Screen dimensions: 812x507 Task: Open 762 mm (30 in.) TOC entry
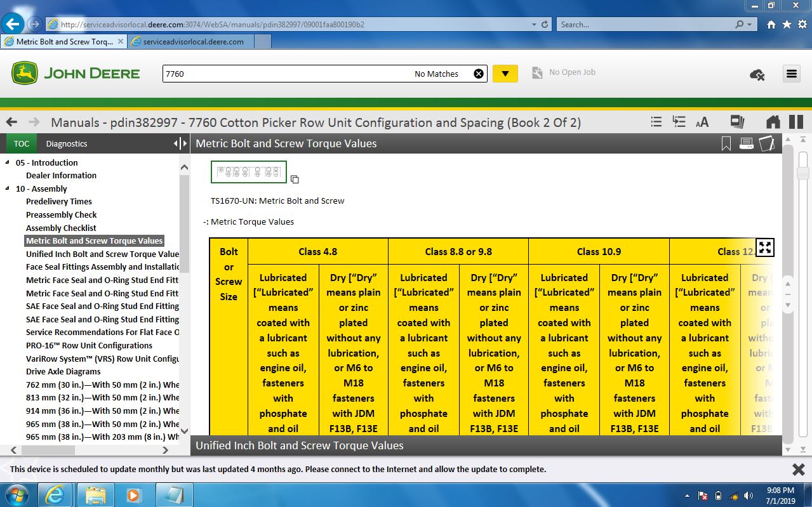coord(102,385)
